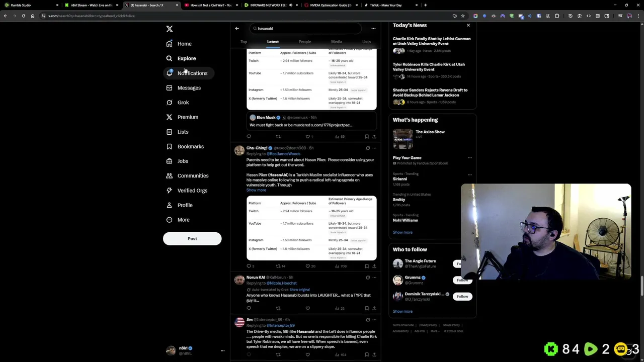Open account switcher menu next to n8irl
Viewport: 644px width, 362px height.
(x=222, y=351)
